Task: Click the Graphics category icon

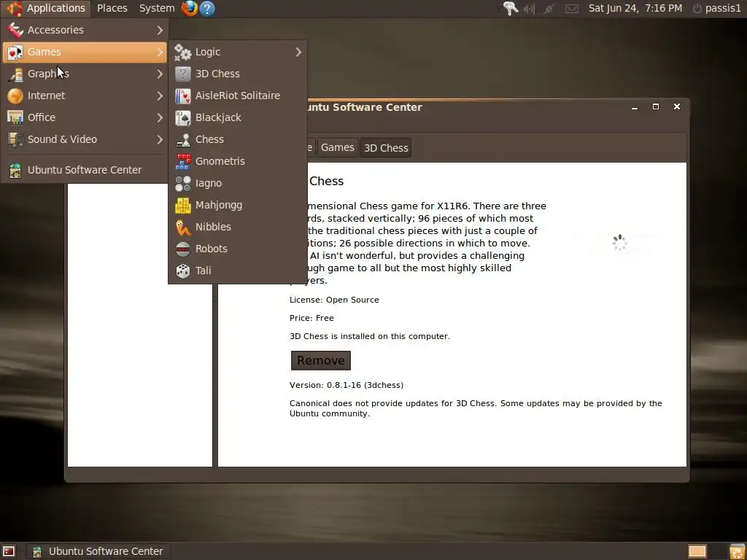Action: coord(15,74)
